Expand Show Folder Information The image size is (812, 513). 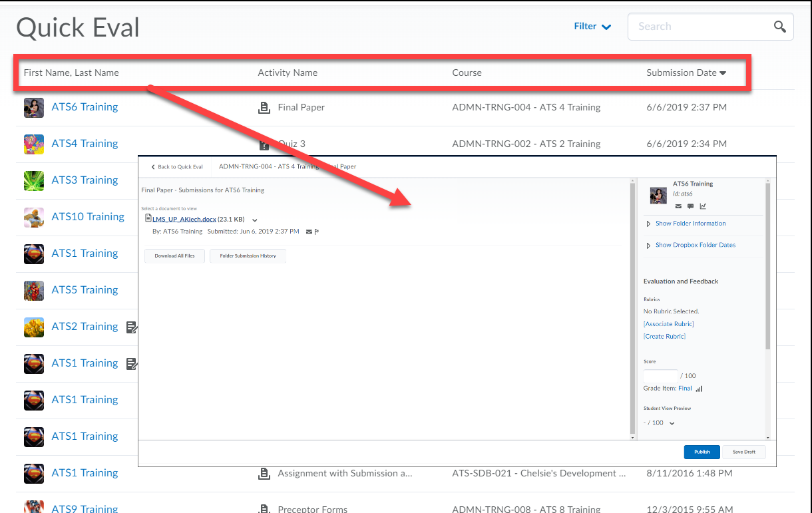690,223
